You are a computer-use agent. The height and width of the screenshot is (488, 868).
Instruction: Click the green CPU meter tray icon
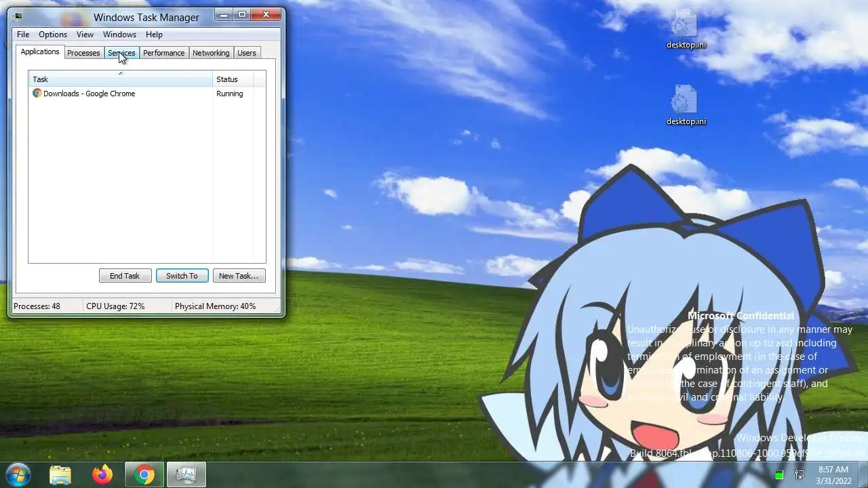pyautogui.click(x=779, y=474)
